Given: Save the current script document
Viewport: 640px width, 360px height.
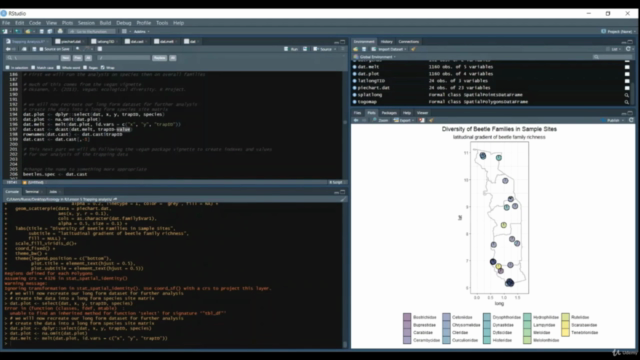Looking at the screenshot, I should tap(34, 49).
